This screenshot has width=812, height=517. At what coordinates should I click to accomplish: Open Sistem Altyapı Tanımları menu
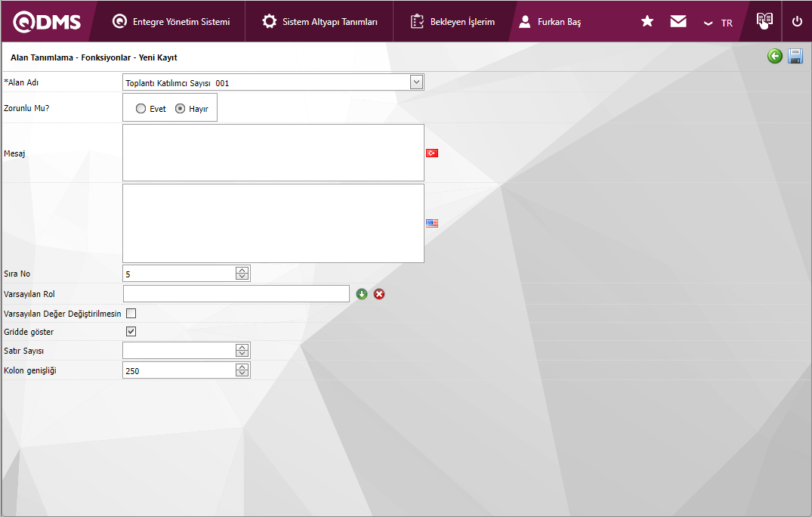320,22
